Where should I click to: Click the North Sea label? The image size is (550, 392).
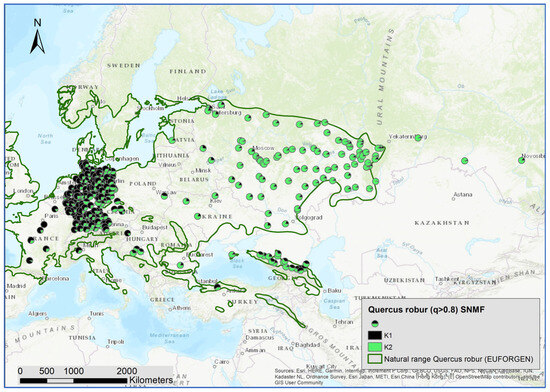pyautogui.click(x=46, y=139)
